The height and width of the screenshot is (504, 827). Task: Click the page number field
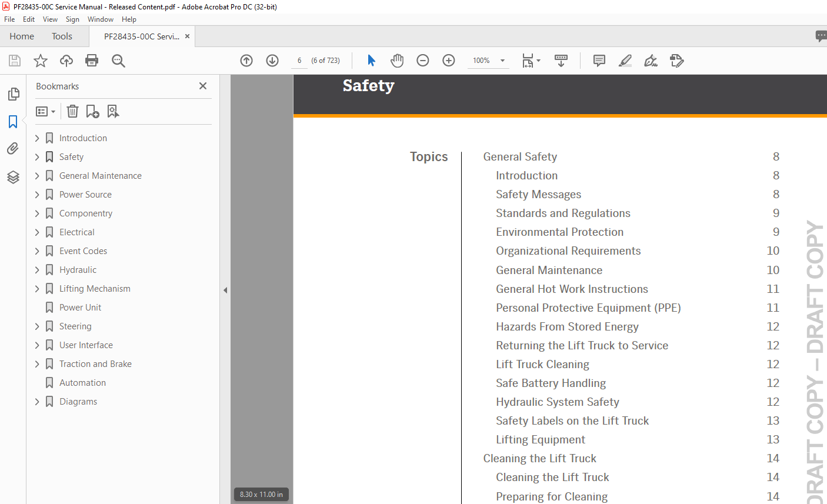(299, 61)
